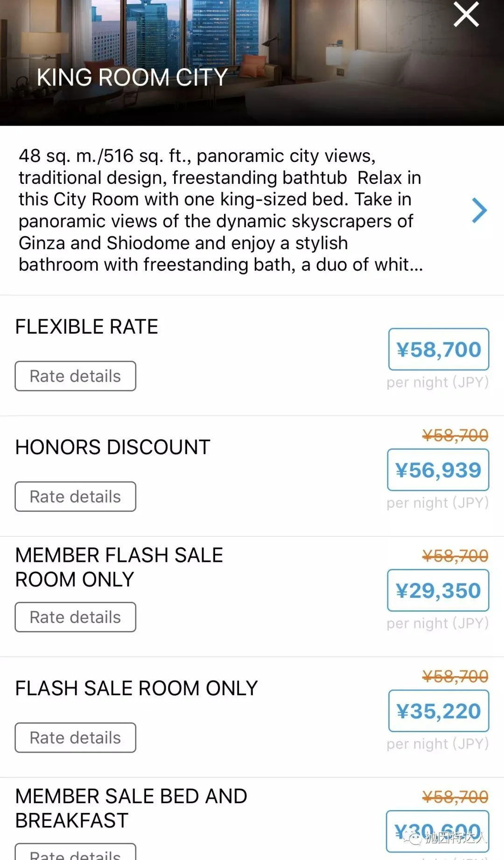Viewport: 504px width, 860px height.
Task: Tap the room description text paragraph
Action: (219, 210)
